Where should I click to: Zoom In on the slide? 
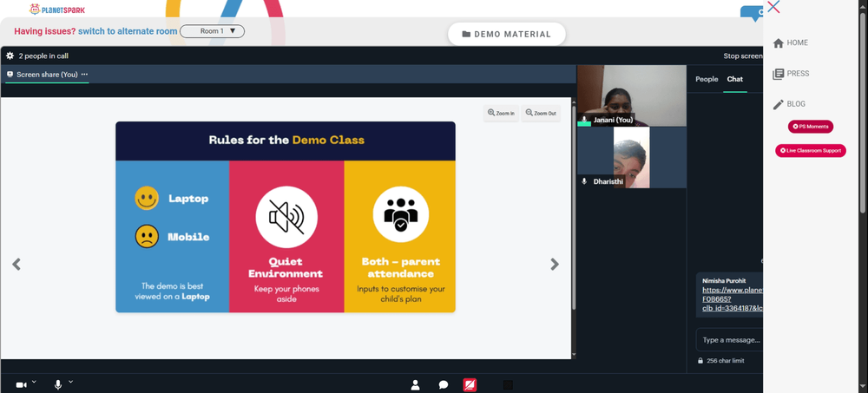(x=501, y=113)
